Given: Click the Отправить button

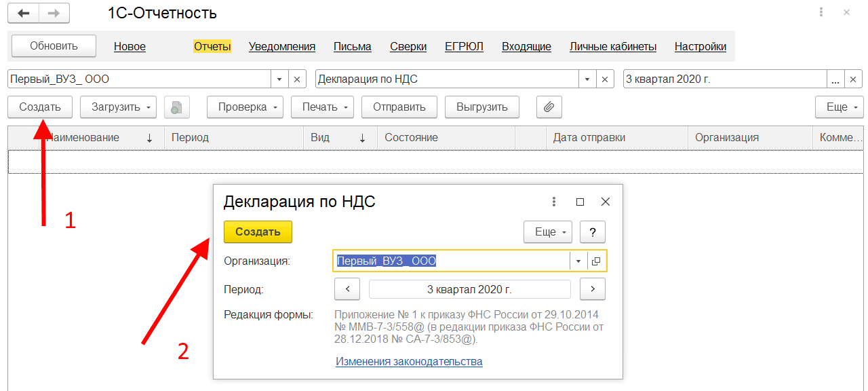Looking at the screenshot, I should click(x=399, y=107).
